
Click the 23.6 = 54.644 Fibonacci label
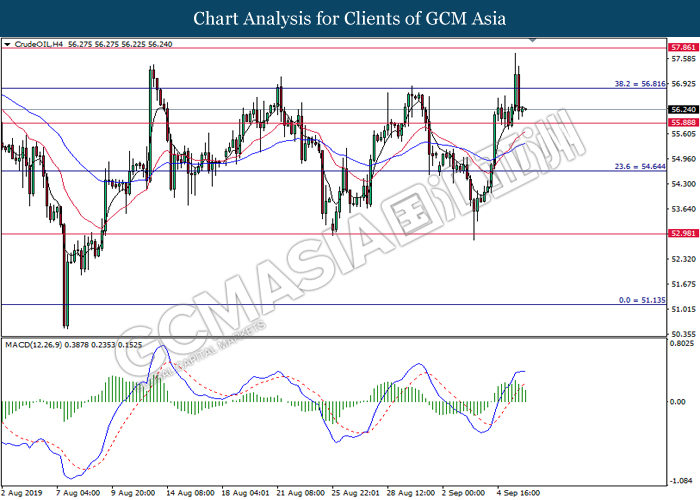[x=637, y=166]
